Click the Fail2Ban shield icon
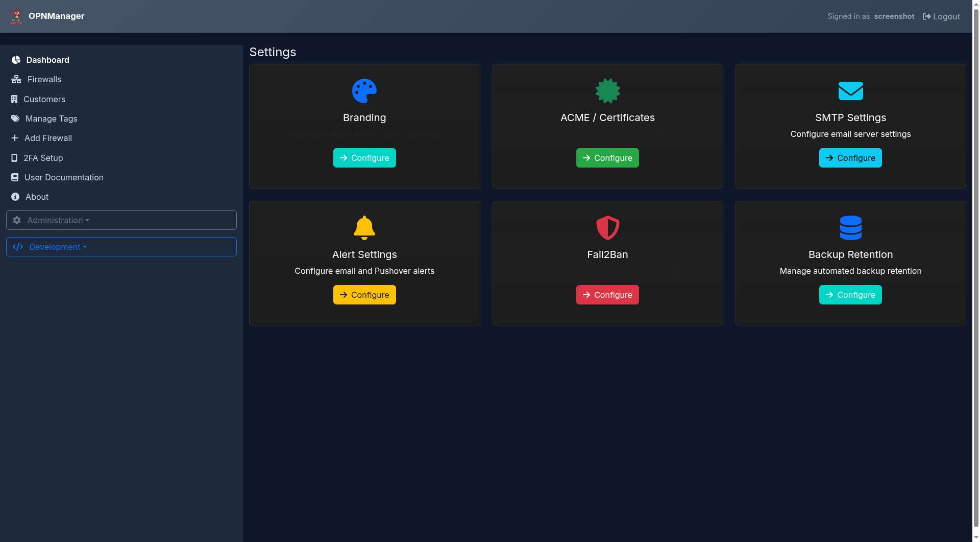 607,228
